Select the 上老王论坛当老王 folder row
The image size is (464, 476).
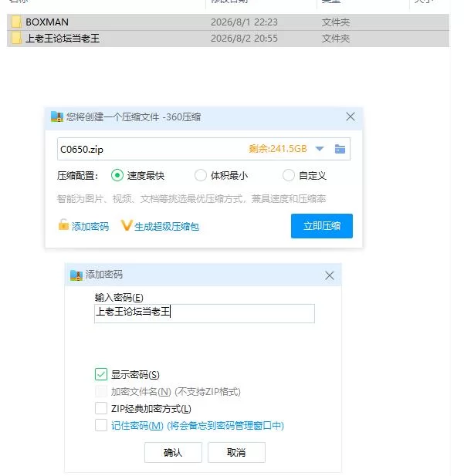(228, 39)
